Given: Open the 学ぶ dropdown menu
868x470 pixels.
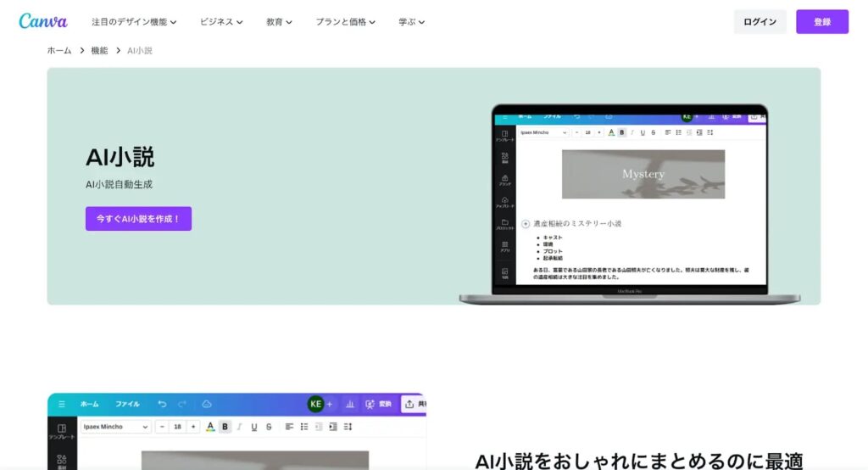Looking at the screenshot, I should pos(411,21).
